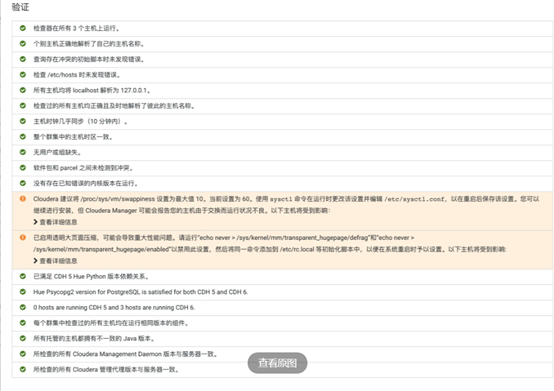This screenshot has height=391, width=554.
Task: Click the 验证 heading
Action: 20,7
